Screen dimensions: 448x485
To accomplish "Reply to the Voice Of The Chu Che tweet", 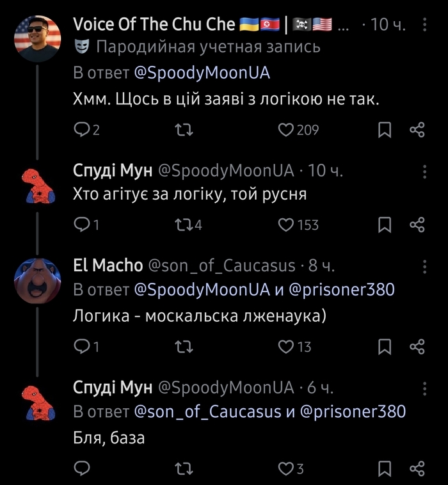I will coord(81,131).
